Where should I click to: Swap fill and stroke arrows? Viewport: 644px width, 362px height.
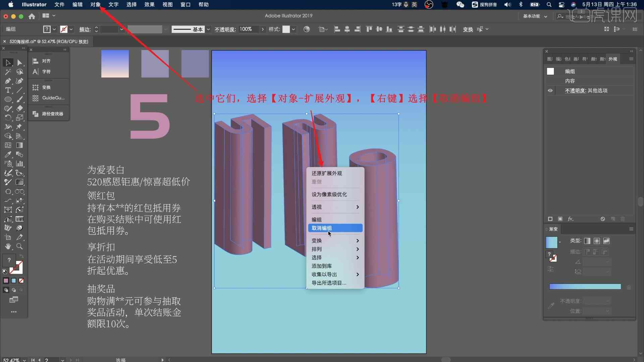pyautogui.click(x=21, y=256)
